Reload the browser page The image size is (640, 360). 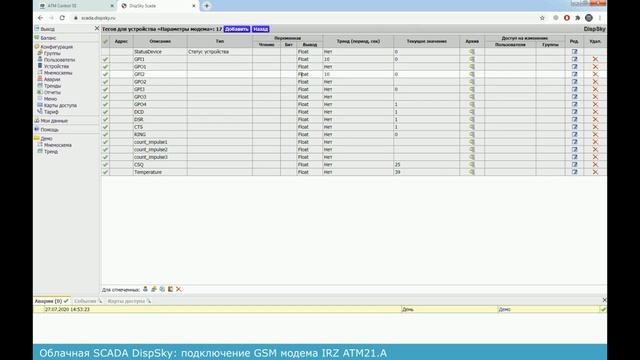[x=62, y=18]
